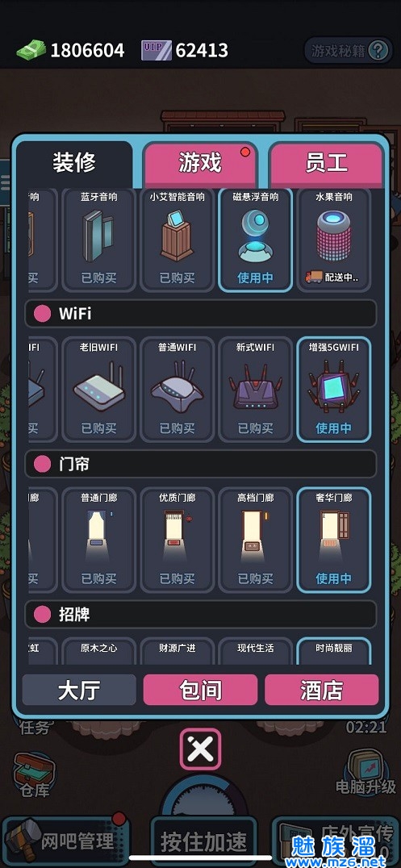This screenshot has height=868, width=401.
Task: Close the decoration panel with X
Action: point(200,749)
